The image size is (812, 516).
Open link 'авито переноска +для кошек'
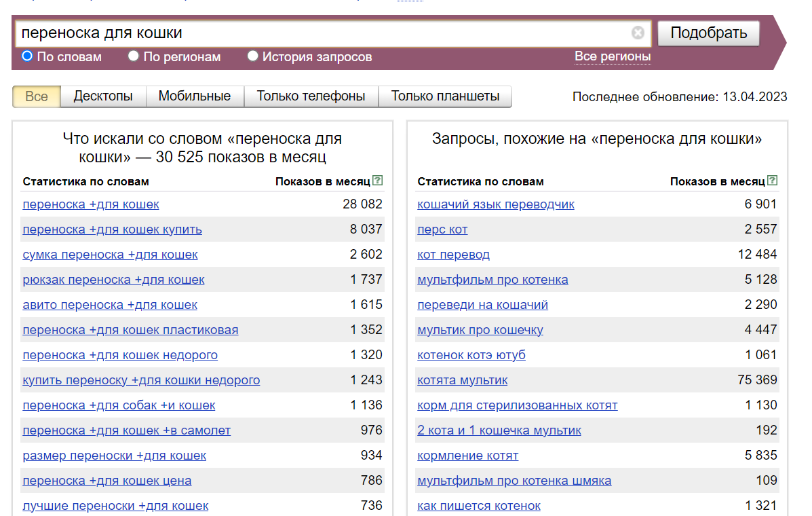click(110, 305)
